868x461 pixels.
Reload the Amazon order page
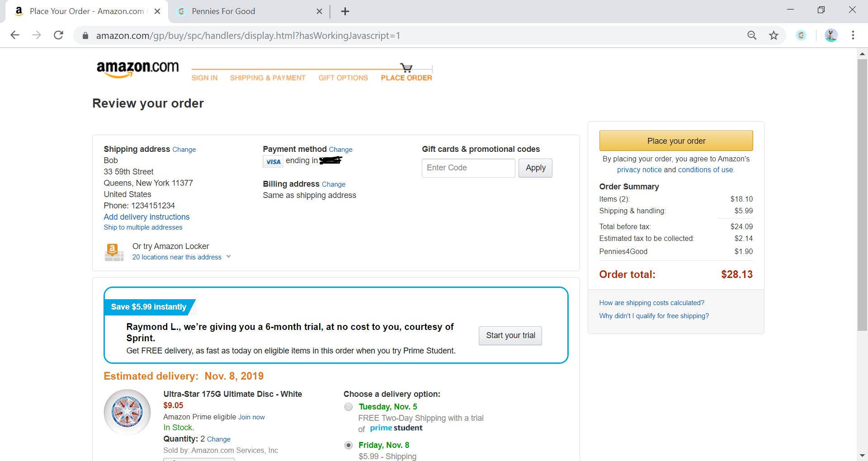pyautogui.click(x=58, y=35)
